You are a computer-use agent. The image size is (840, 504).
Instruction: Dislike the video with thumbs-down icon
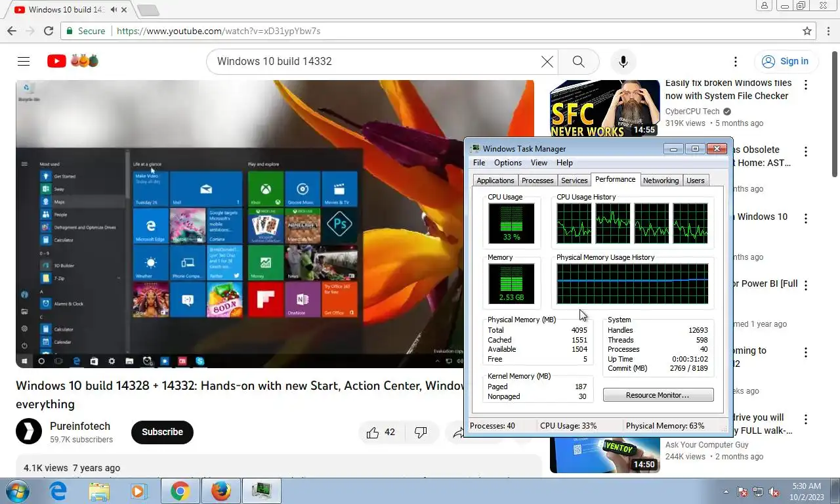[x=421, y=432]
